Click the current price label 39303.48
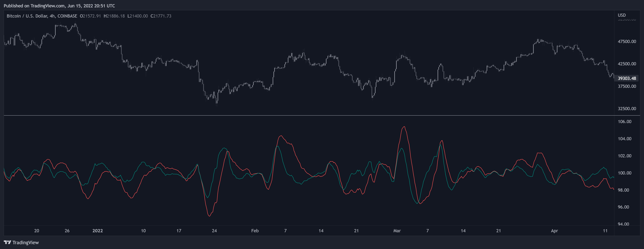 pos(627,78)
